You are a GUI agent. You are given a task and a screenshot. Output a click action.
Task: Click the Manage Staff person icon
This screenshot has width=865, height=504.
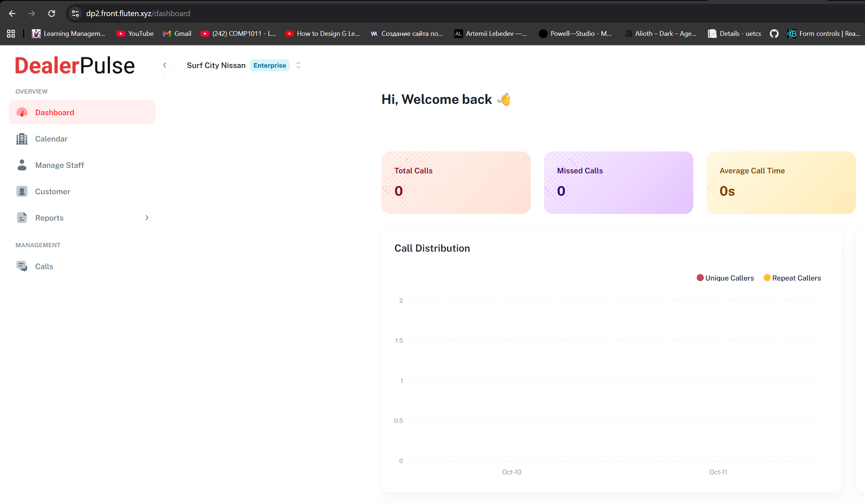click(22, 165)
